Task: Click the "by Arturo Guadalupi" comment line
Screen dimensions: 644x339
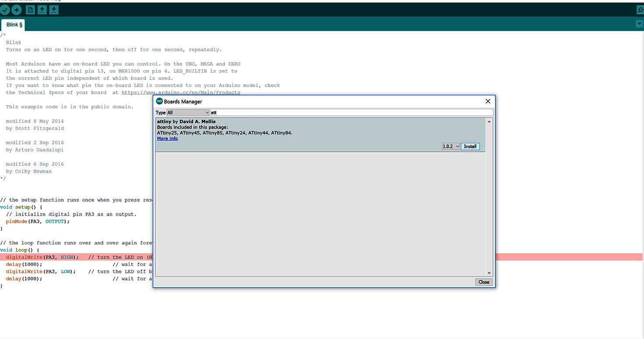Action: coord(35,150)
